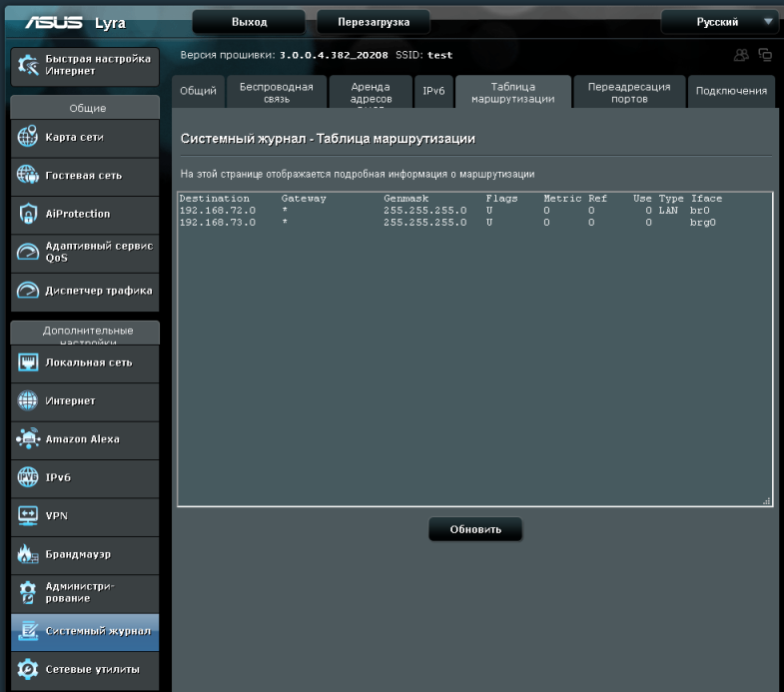Click the Общие section header
Image resolution: width=784 pixels, height=692 pixels.
click(85, 108)
